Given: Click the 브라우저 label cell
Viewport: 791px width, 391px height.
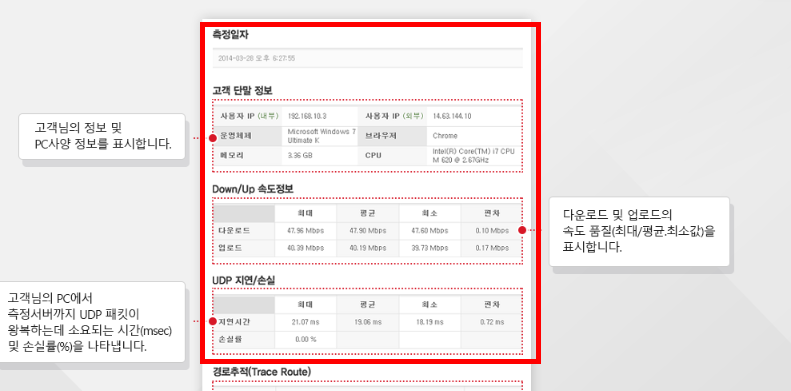Looking at the screenshot, I should [392, 136].
